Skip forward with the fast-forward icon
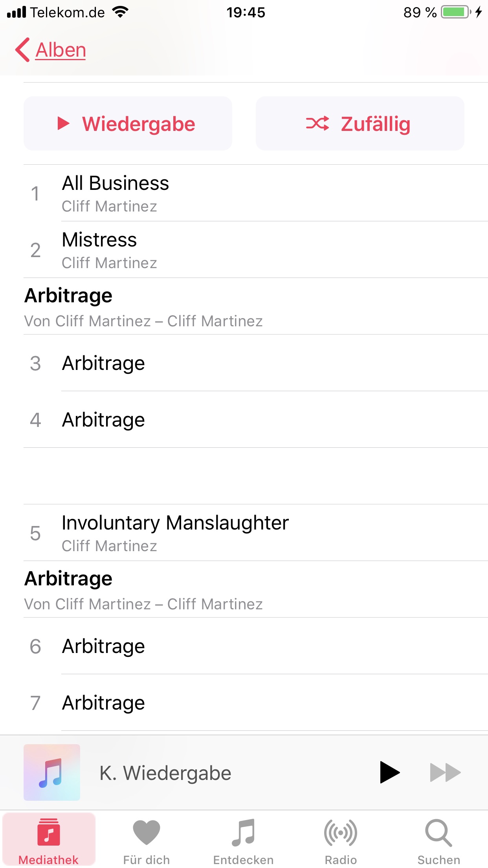 tap(445, 772)
